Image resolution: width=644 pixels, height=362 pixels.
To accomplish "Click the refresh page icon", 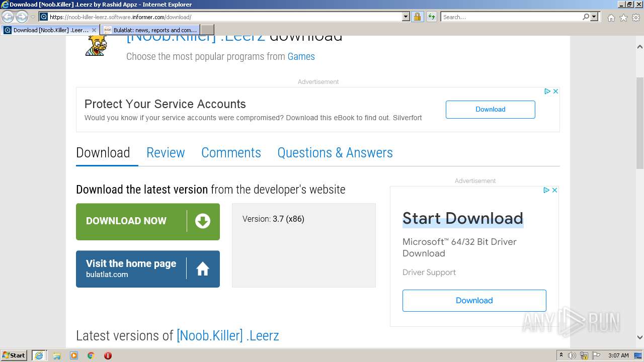I will point(432,17).
